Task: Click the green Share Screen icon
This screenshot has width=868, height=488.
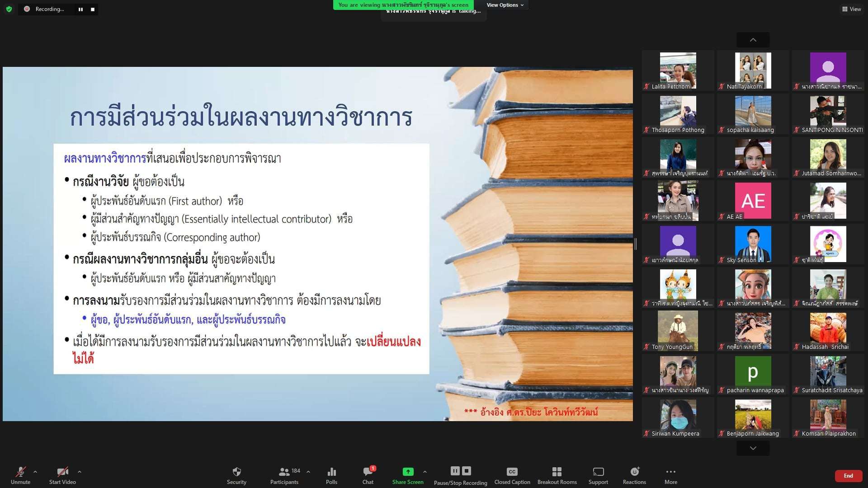Action: tap(408, 472)
